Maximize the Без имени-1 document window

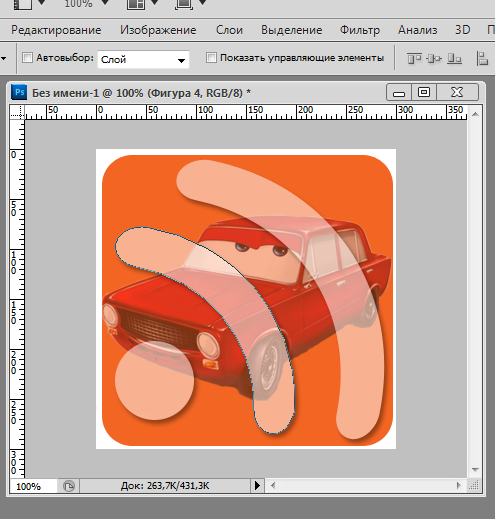[424, 92]
